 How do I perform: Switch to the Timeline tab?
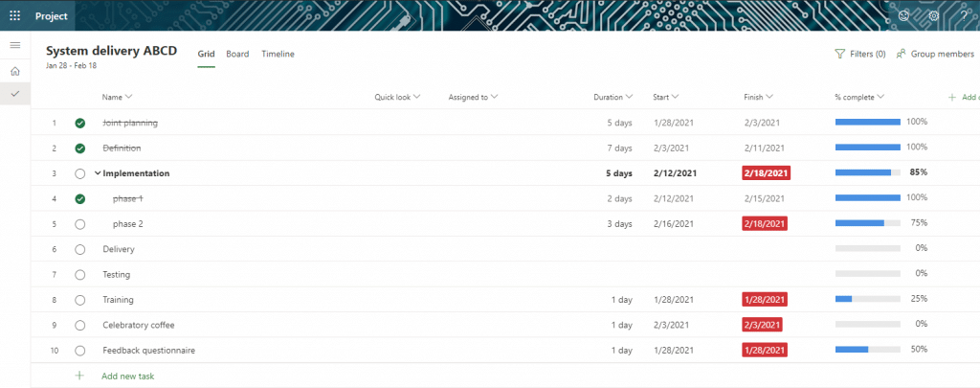coord(278,55)
